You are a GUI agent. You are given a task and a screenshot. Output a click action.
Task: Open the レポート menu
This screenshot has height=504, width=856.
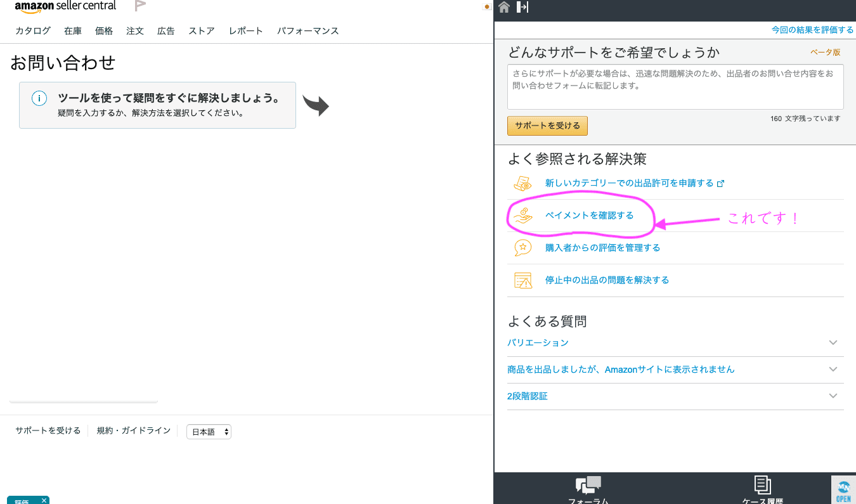[246, 30]
